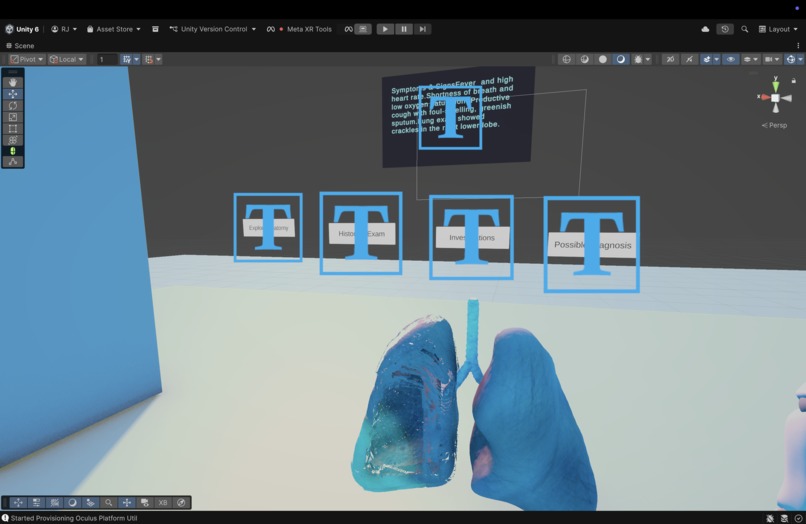Pause the editor playback
The image size is (806, 524).
point(404,29)
